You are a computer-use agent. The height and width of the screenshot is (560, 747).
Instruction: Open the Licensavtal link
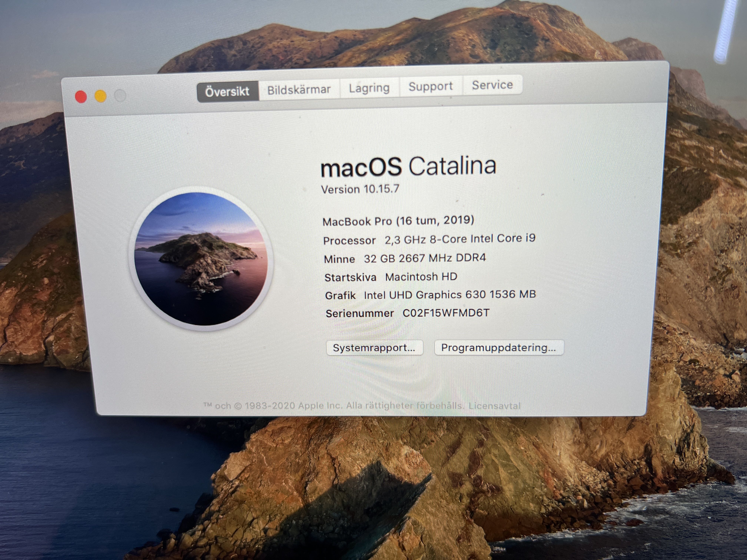[x=494, y=406]
